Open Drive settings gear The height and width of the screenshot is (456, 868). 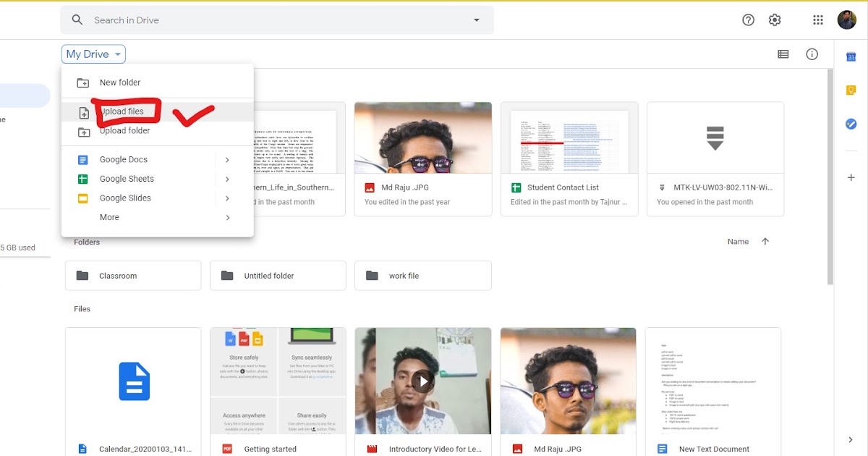click(774, 20)
